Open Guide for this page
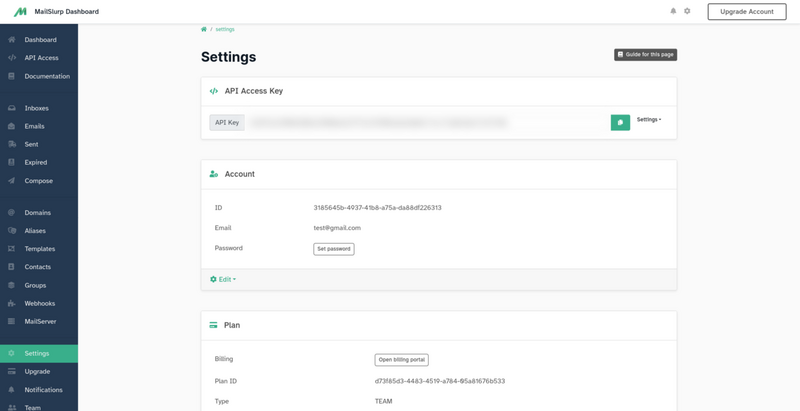 (645, 55)
